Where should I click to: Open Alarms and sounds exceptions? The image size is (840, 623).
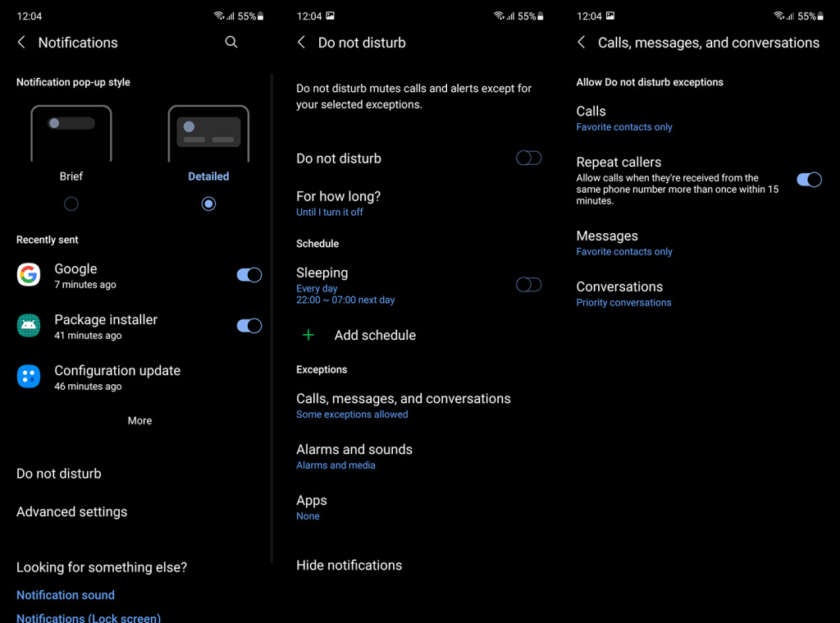click(x=419, y=457)
